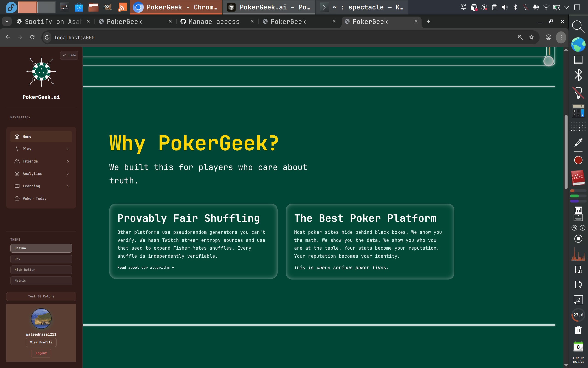588x368 pixels.
Task: Open the Poker Today section
Action: [x=34, y=198]
